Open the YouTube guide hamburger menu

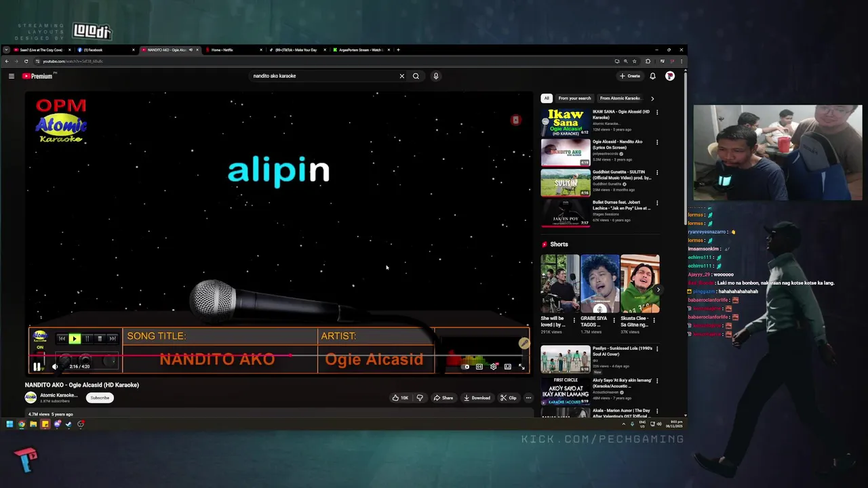coord(12,76)
